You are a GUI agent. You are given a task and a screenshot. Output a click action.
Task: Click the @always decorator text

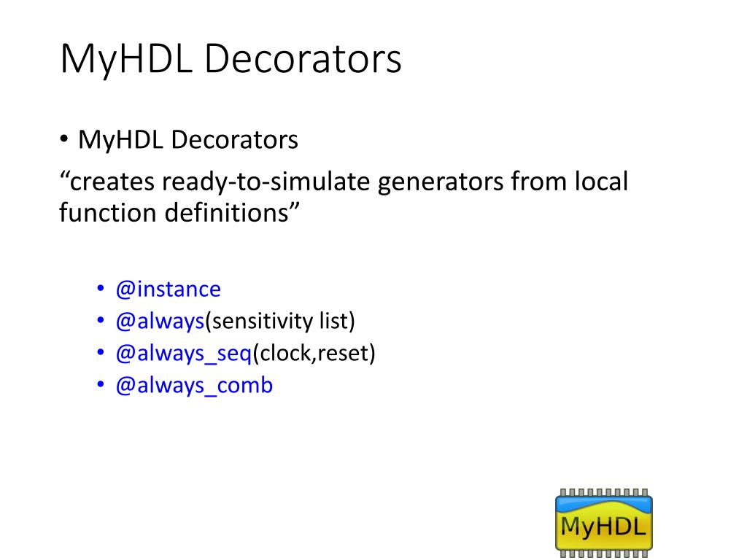coord(160,321)
